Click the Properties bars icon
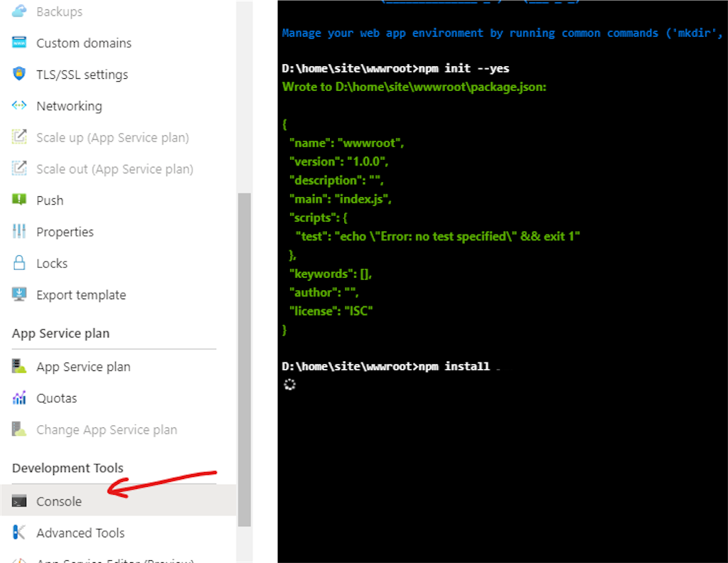Screen dimensions: 728x563 pyautogui.click(x=19, y=231)
